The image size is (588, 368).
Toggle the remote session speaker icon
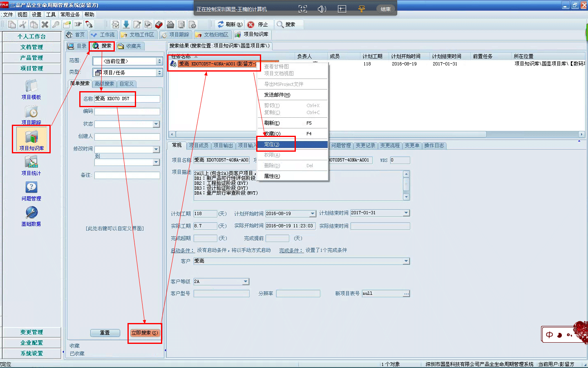pos(322,9)
